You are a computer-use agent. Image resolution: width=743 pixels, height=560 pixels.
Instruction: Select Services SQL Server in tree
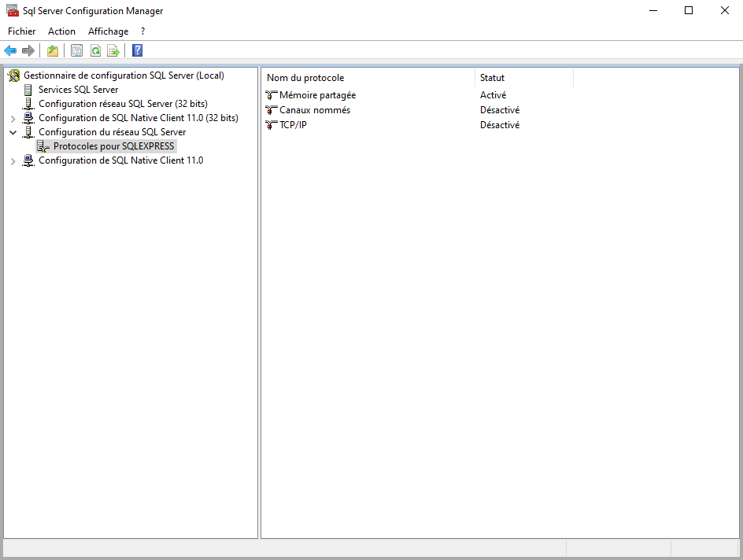[78, 90]
